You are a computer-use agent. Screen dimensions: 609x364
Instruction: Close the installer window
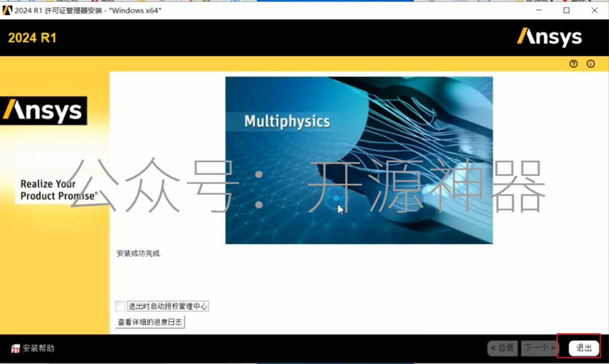[x=594, y=11]
